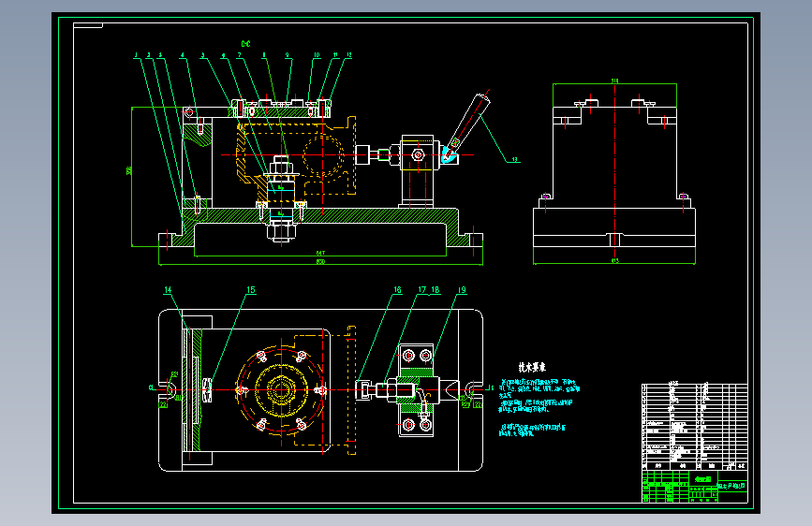Select the 技术要求 heading text

(x=532, y=367)
